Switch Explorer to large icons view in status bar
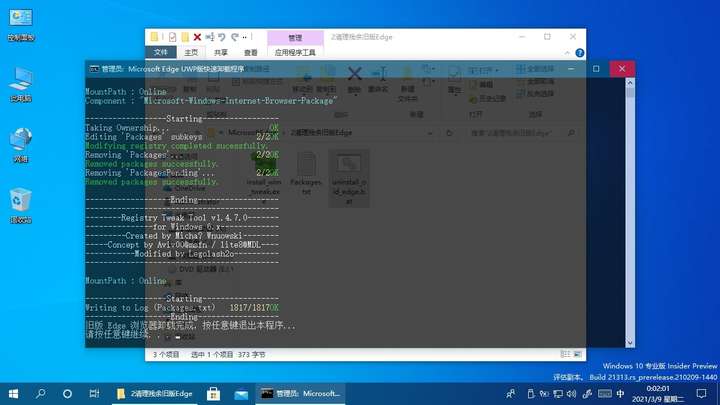The width and height of the screenshot is (720, 405). tap(578, 354)
